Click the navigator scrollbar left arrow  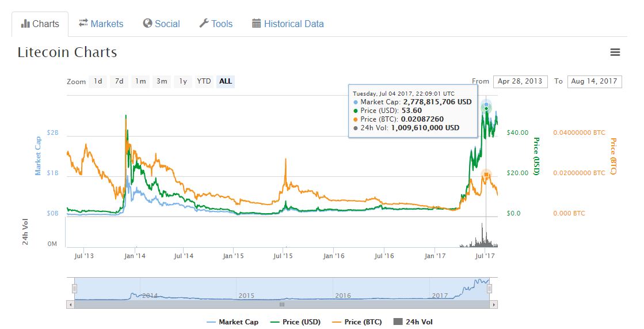pos(70,305)
